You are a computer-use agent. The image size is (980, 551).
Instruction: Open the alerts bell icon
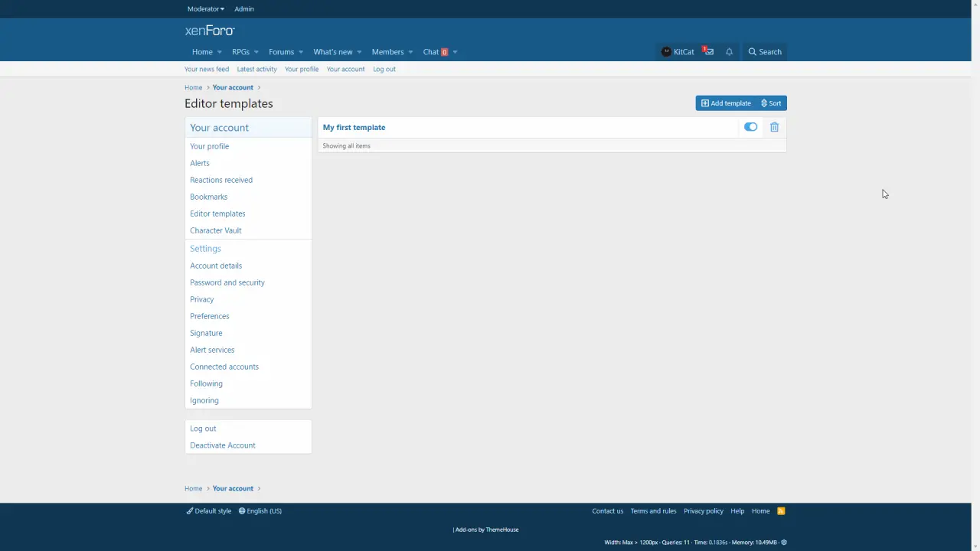(x=729, y=52)
